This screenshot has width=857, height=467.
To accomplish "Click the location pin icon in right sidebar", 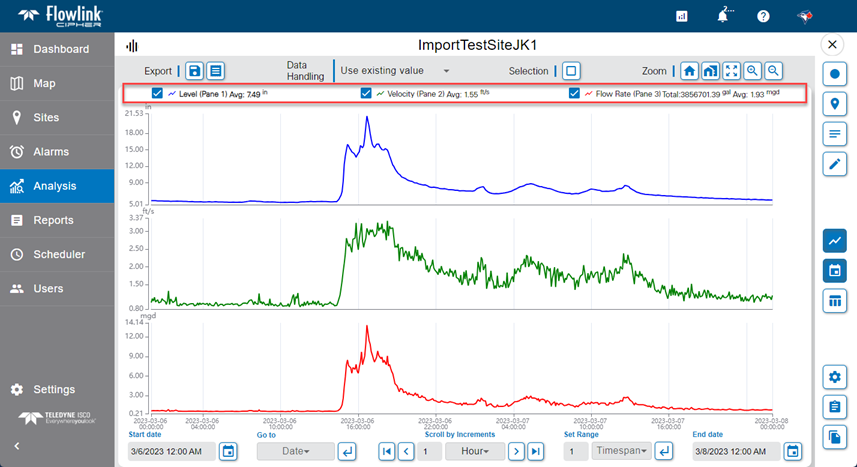I will pyautogui.click(x=834, y=104).
